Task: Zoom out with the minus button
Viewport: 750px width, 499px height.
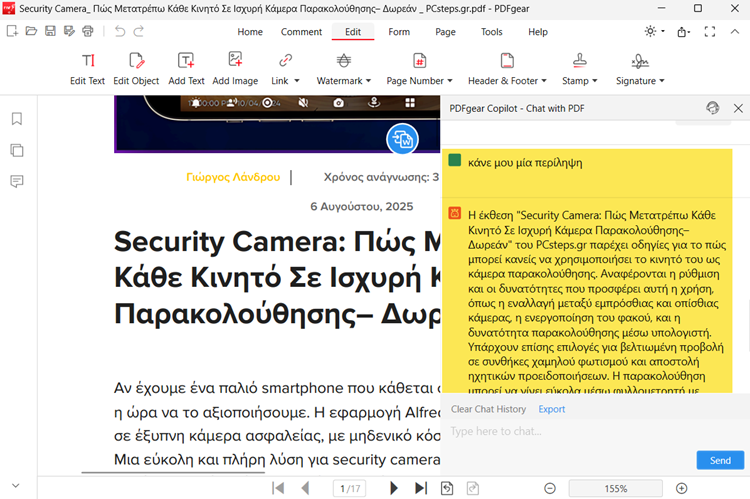Action: coord(550,488)
